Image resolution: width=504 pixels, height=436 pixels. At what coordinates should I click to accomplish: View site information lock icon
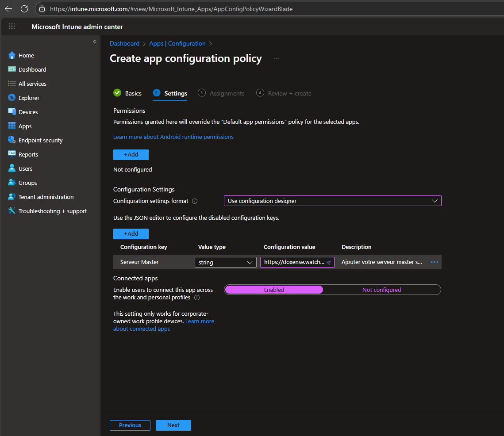pyautogui.click(x=42, y=9)
